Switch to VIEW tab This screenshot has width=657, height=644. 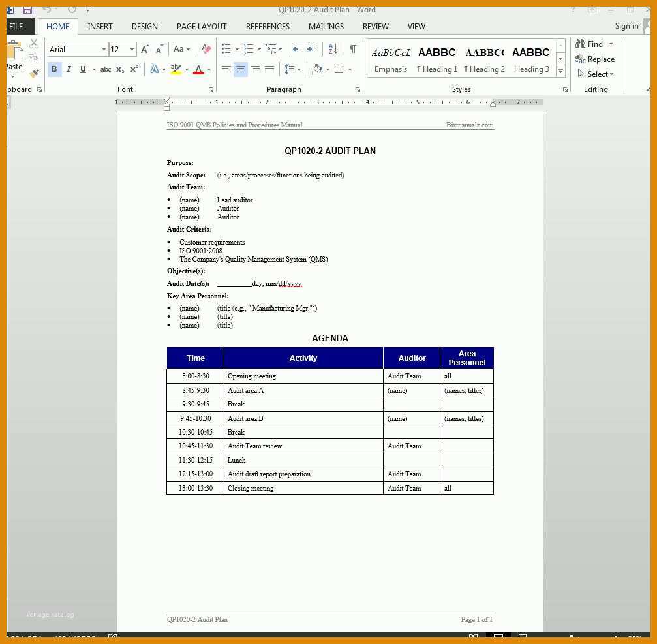pyautogui.click(x=416, y=26)
